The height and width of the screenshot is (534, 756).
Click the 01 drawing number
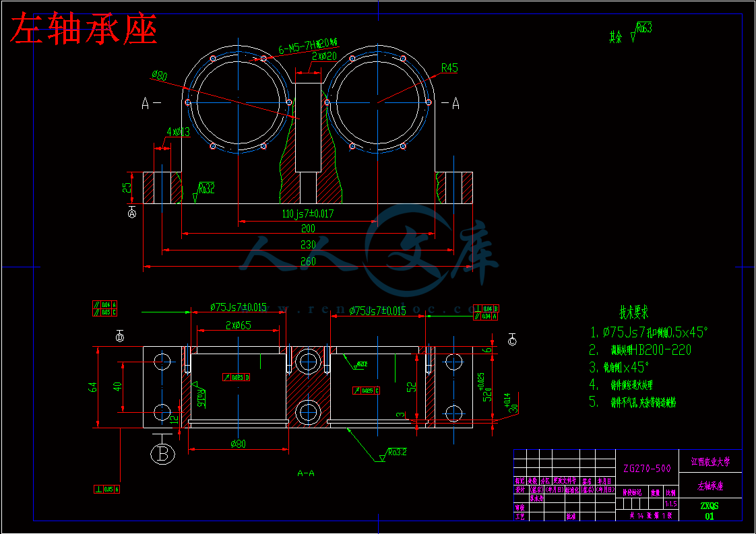click(710, 516)
